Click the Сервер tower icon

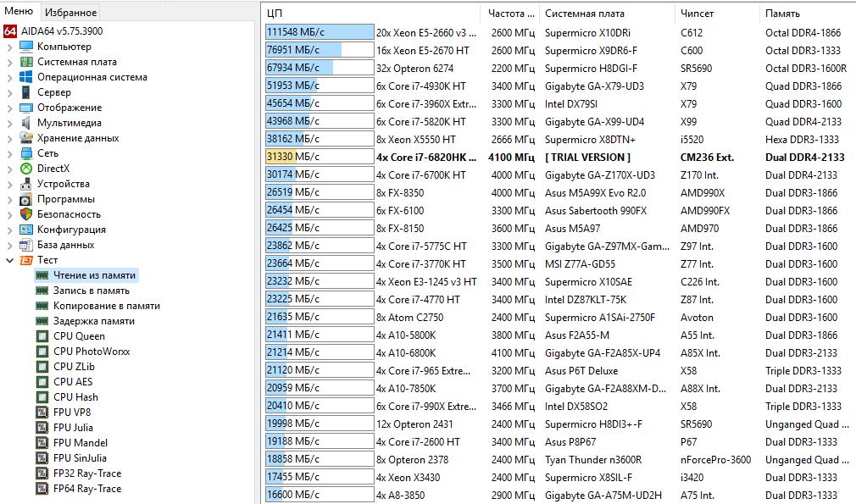(26, 92)
